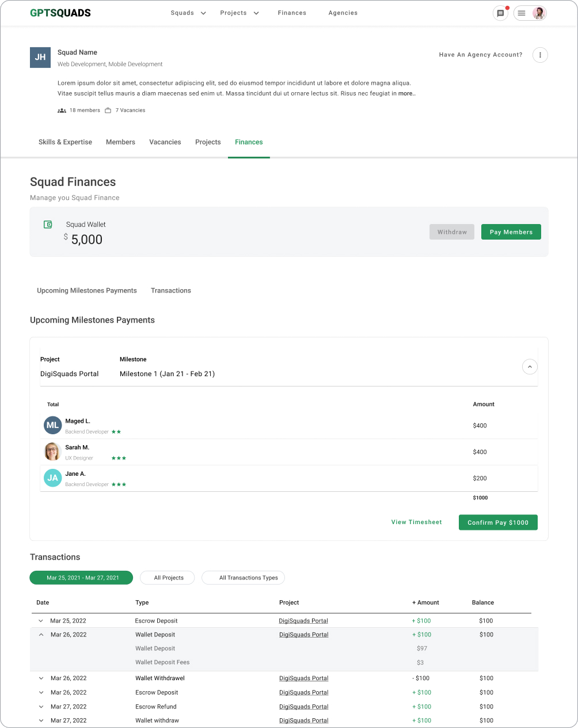Click the members icon near 18 members
This screenshot has height=728, width=578.
(x=62, y=110)
